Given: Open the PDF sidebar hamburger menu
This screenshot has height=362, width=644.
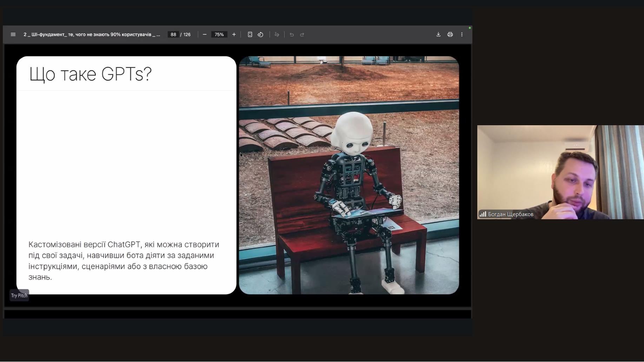Looking at the screenshot, I should pyautogui.click(x=13, y=34).
